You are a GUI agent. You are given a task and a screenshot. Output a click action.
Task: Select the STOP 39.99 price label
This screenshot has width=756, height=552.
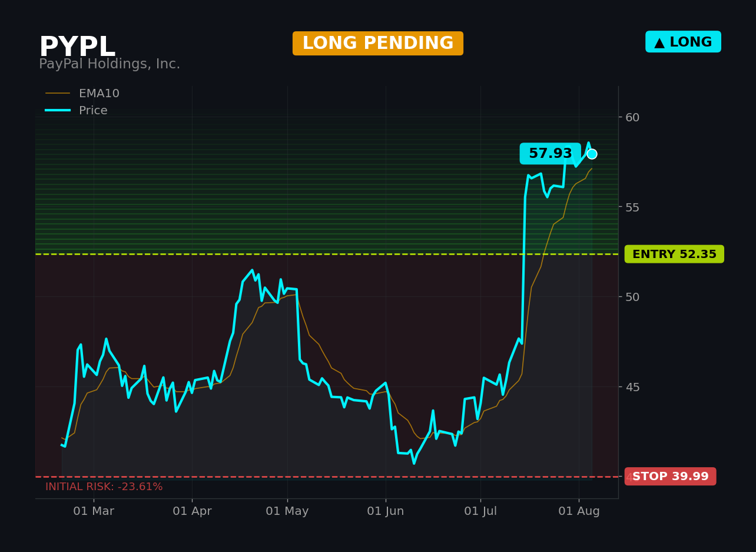tap(671, 477)
